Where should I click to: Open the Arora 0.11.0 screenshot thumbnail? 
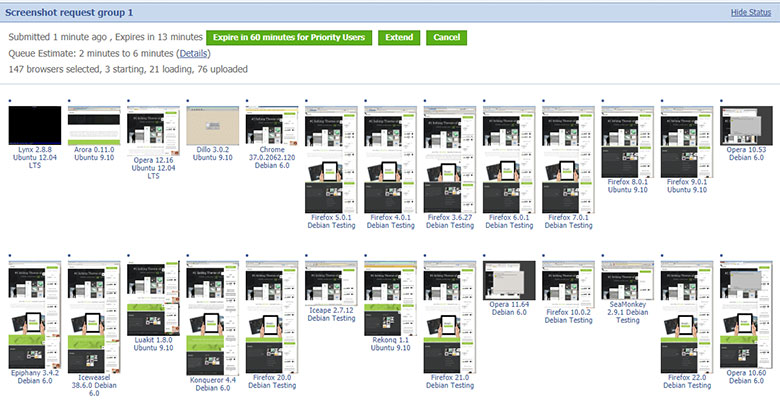[x=94, y=125]
